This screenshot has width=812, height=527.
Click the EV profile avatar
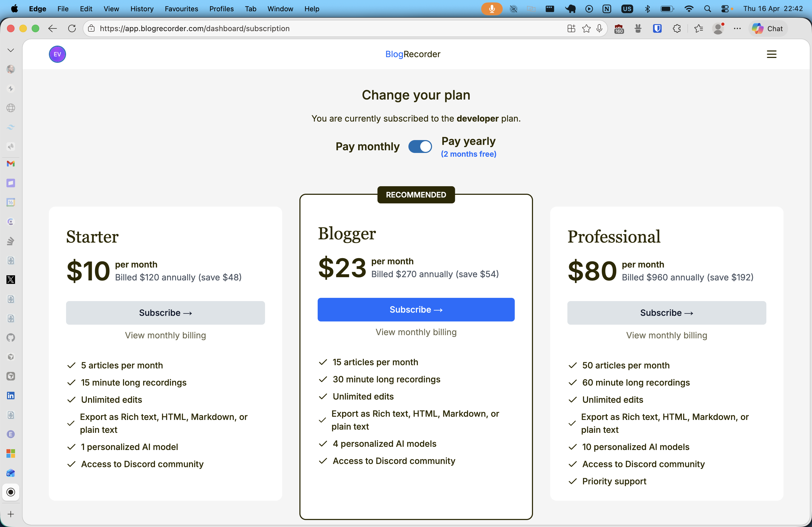tap(57, 54)
